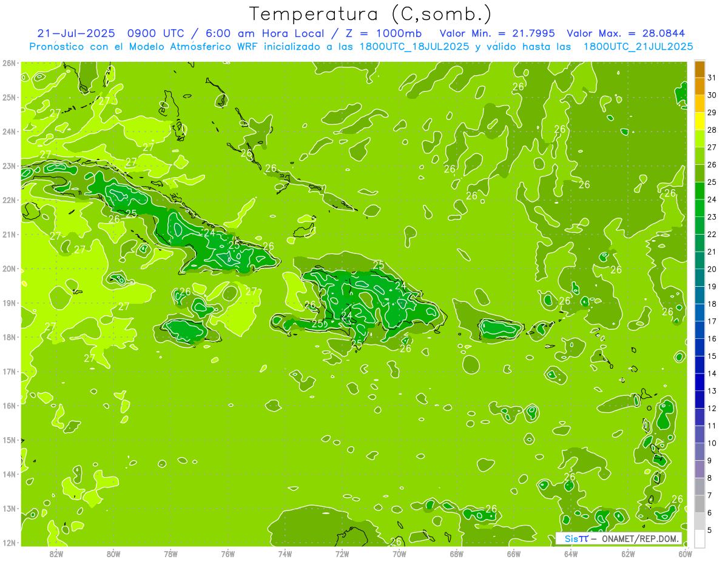The image size is (728, 562).
Task: Pick the brown legend swatch above 31
Action: pos(699,69)
